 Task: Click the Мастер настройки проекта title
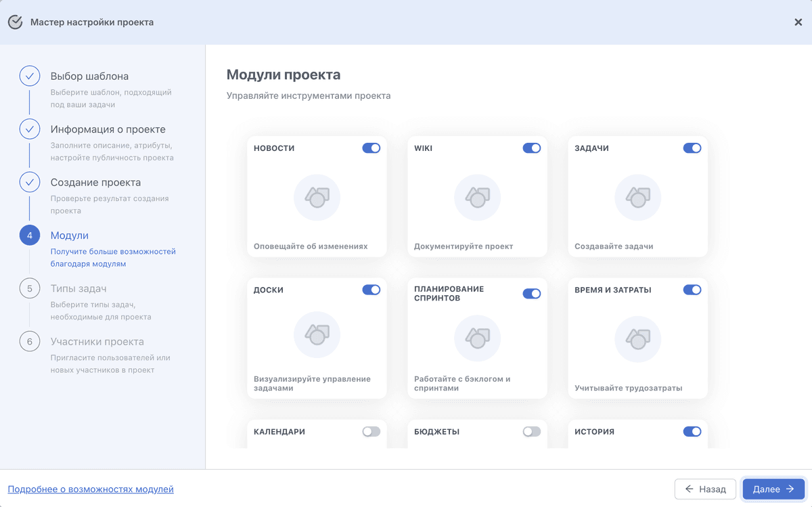92,22
